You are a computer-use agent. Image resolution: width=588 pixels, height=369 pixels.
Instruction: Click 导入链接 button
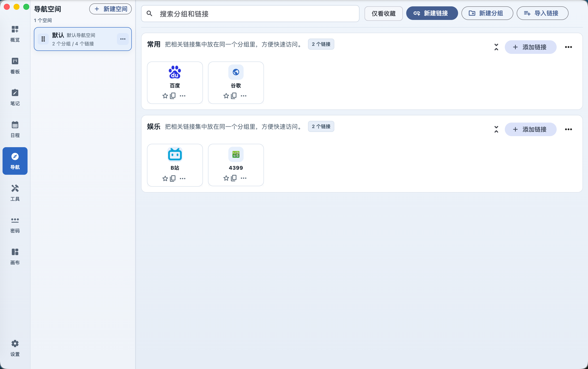click(x=542, y=13)
